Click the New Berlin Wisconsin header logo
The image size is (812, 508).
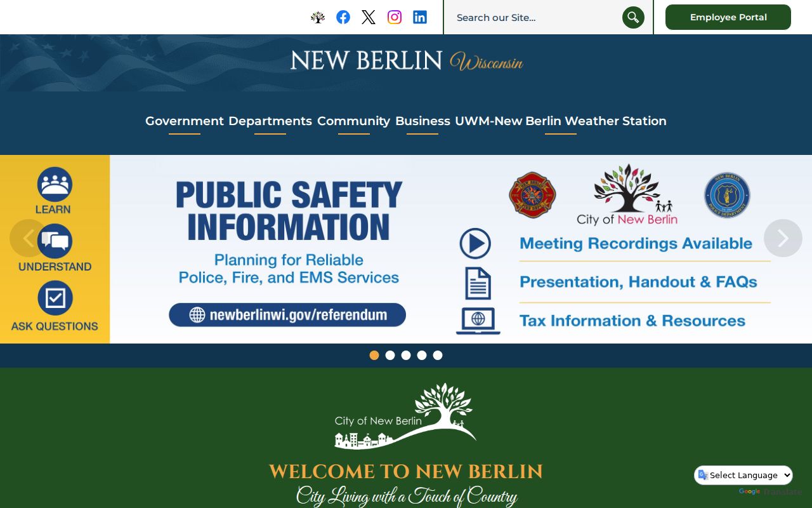click(407, 60)
